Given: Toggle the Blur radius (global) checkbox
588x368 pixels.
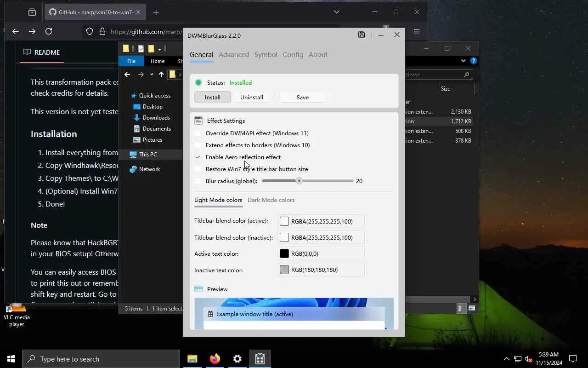Looking at the screenshot, I should pyautogui.click(x=198, y=181).
